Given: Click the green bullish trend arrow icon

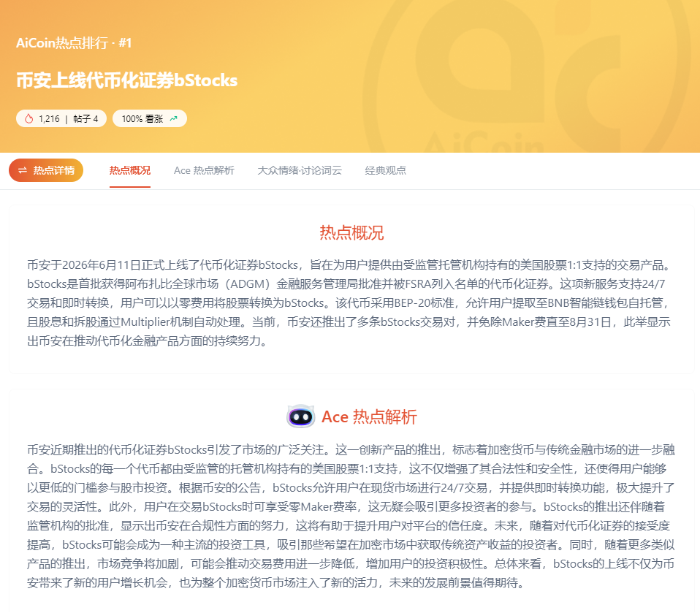Looking at the screenshot, I should point(174,119).
